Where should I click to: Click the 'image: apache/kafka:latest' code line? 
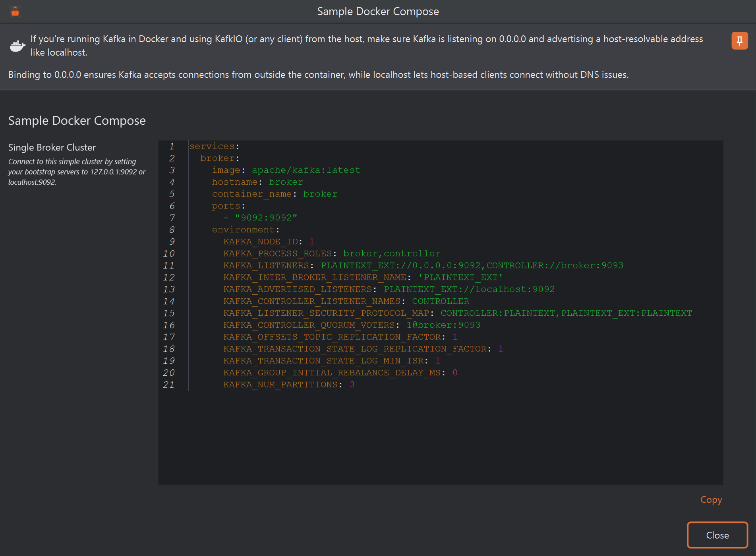pos(286,170)
